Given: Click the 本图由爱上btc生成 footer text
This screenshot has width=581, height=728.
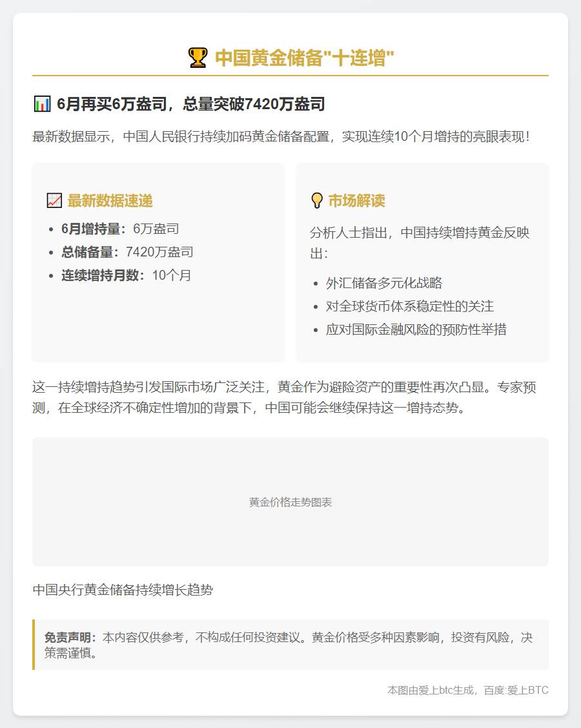Looking at the screenshot, I should tap(431, 690).
